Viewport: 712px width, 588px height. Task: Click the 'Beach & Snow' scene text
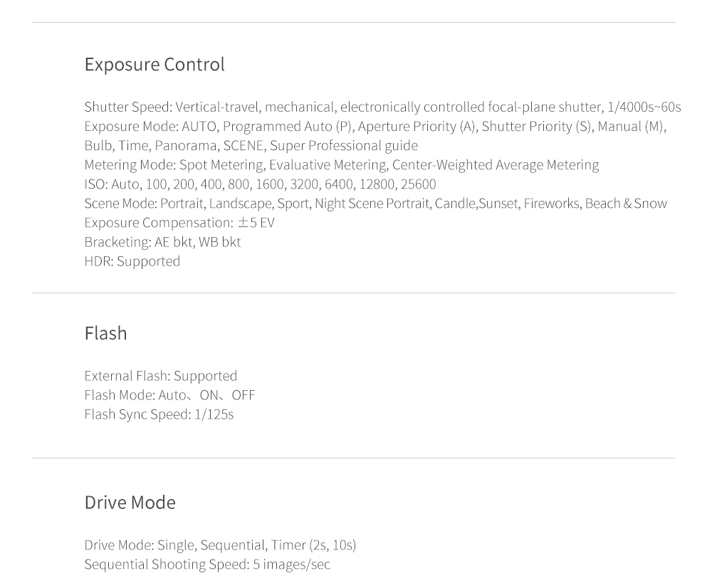click(626, 203)
